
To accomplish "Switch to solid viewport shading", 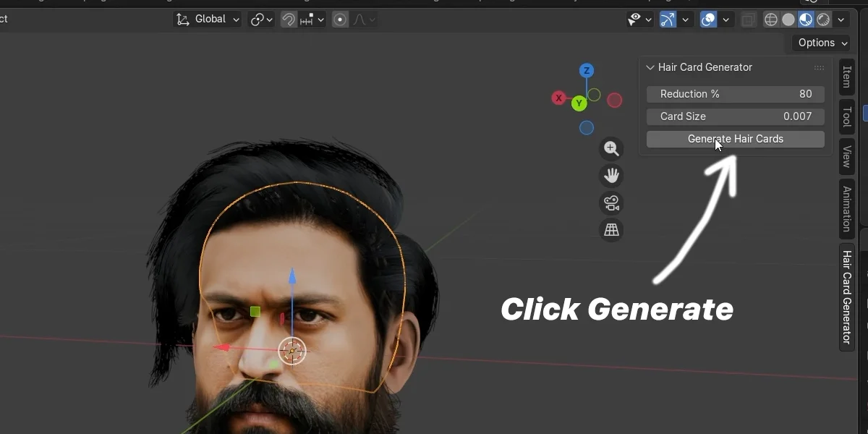I will tap(788, 20).
